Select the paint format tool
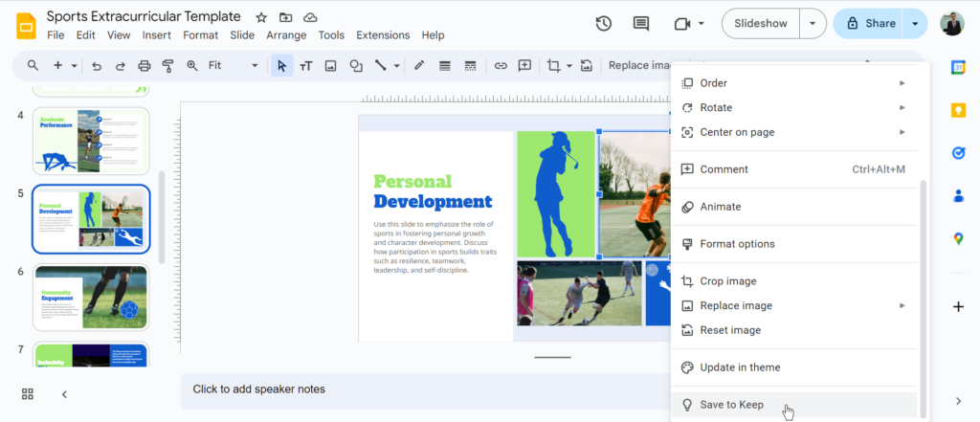The width and height of the screenshot is (980, 422). [x=167, y=66]
